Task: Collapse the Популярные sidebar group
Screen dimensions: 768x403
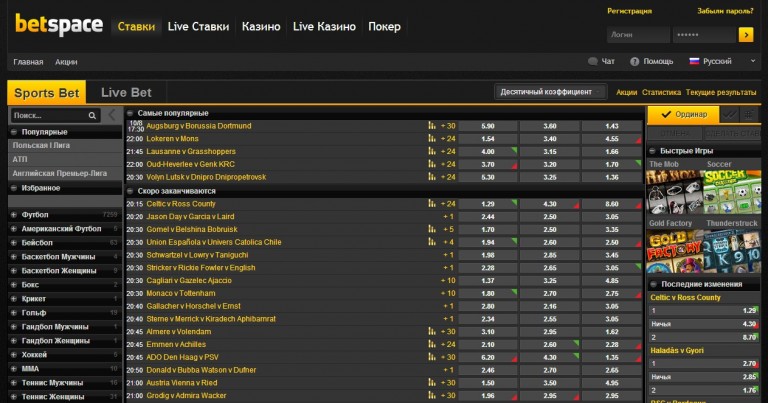Action: pos(14,132)
